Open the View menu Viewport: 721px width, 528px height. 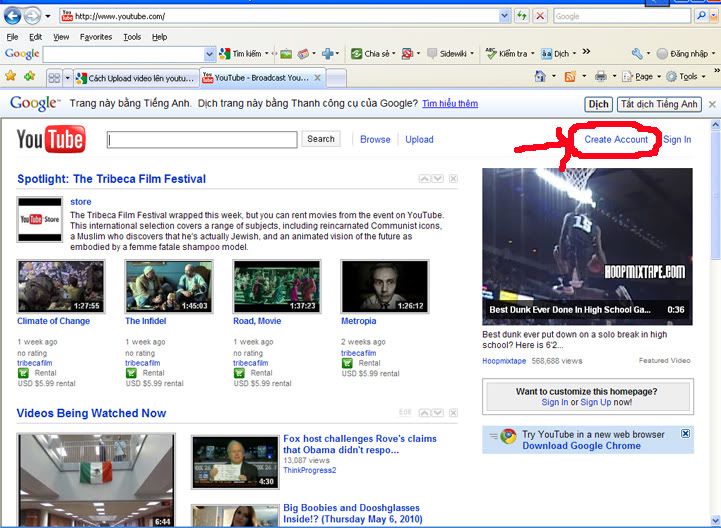click(61, 37)
